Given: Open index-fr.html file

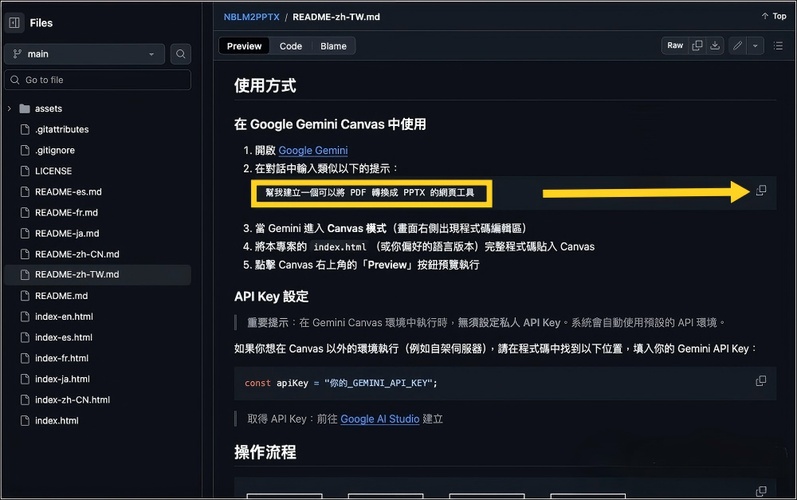Looking at the screenshot, I should (62, 358).
